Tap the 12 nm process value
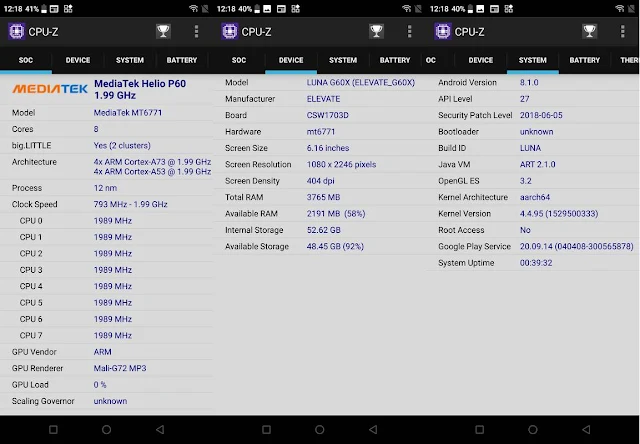The width and height of the screenshot is (640, 444). coord(105,188)
